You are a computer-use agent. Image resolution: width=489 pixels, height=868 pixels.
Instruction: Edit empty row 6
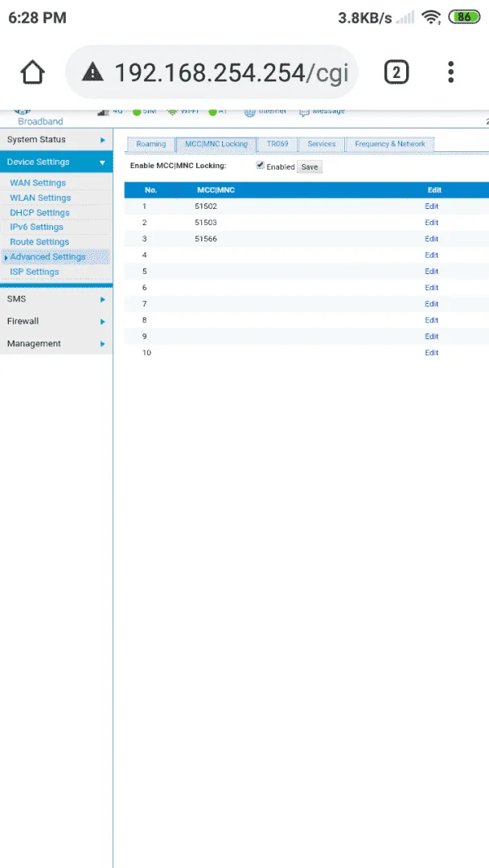tap(431, 288)
